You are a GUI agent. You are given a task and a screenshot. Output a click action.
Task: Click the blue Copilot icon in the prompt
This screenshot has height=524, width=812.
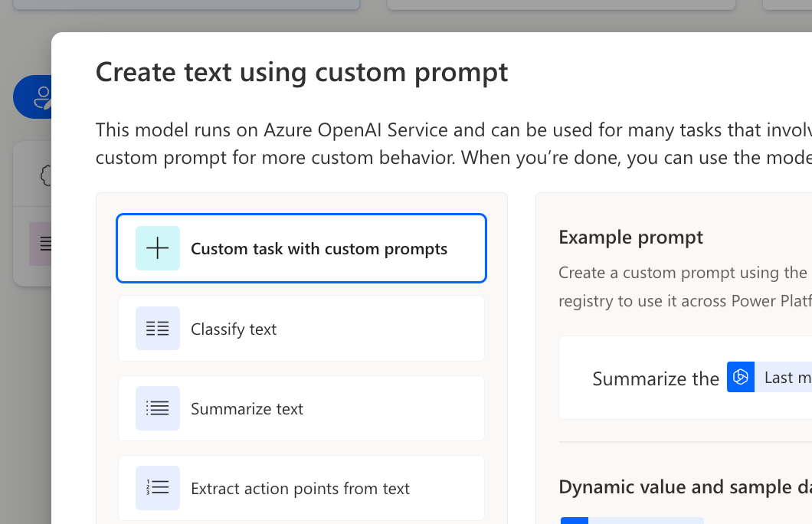[741, 377]
